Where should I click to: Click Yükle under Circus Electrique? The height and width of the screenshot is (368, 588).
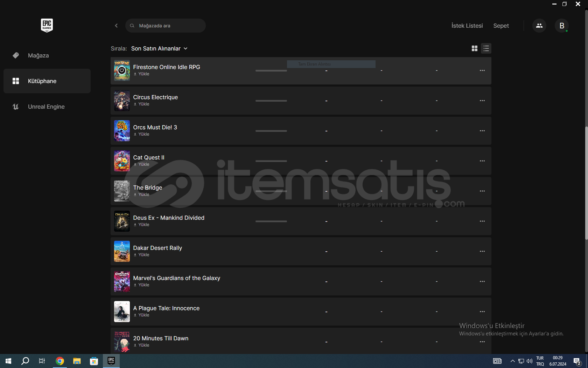(x=141, y=104)
